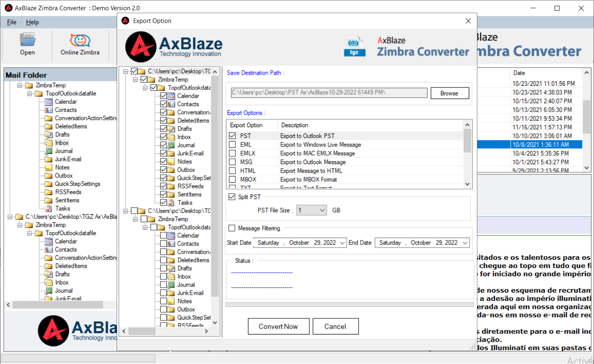Click the checked Journal icon in export tree
Viewport: 594px width, 364px height.
pyautogui.click(x=171, y=145)
